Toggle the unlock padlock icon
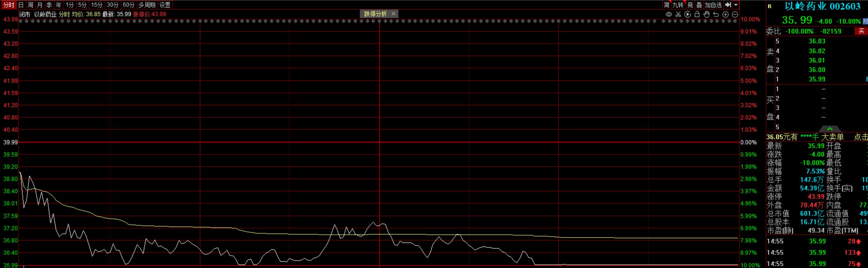868x268 pixels. (697, 14)
